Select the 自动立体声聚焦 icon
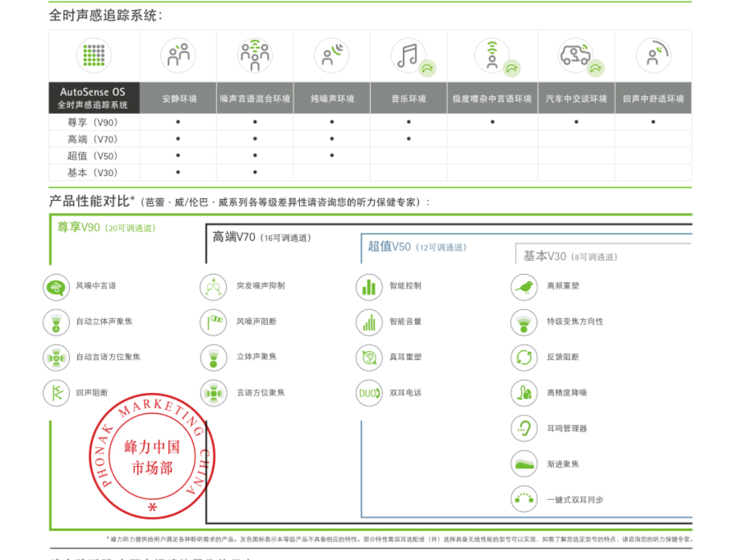Screen dimensions: 752x560 click(x=57, y=322)
